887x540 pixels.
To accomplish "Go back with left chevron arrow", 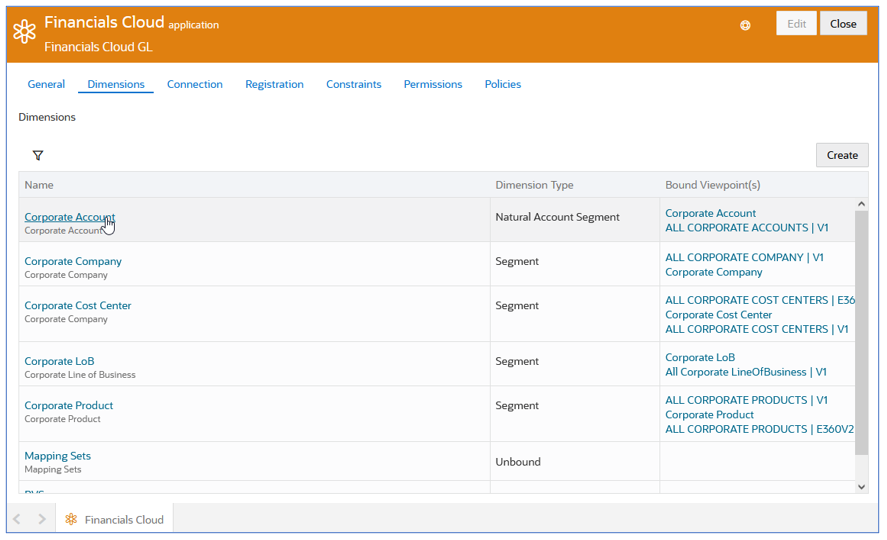I will pos(17,519).
